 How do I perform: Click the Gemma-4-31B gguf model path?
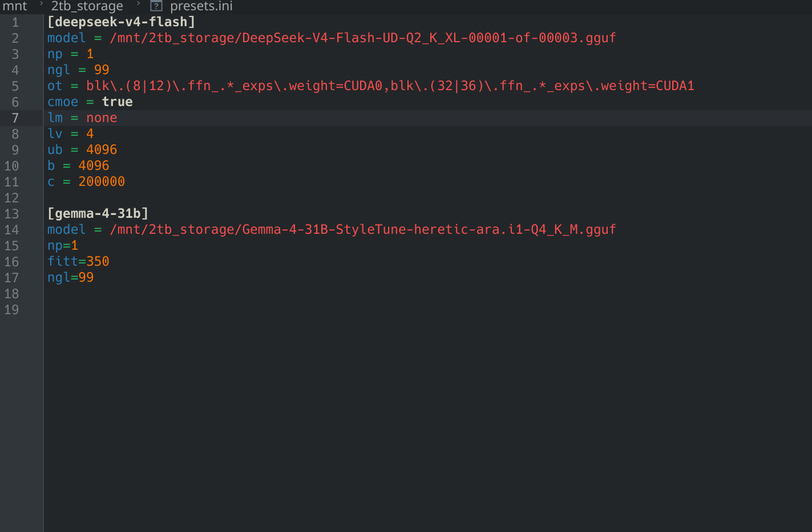click(x=363, y=230)
